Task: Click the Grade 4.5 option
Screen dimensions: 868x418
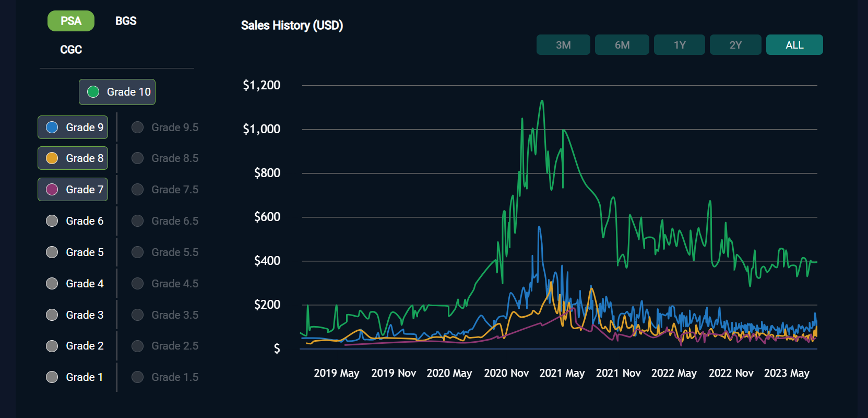Action: point(165,284)
